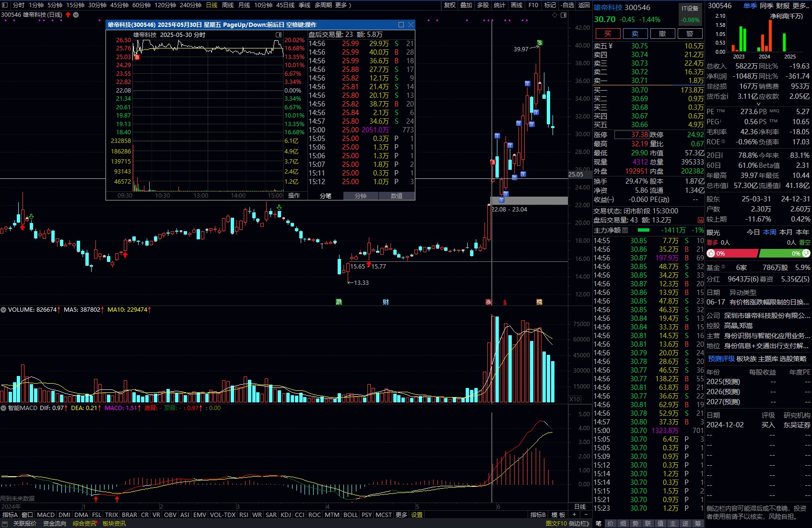The height and width of the screenshot is (528, 812).
Task: Click the 财 event marker below the chart
Action: (386, 302)
